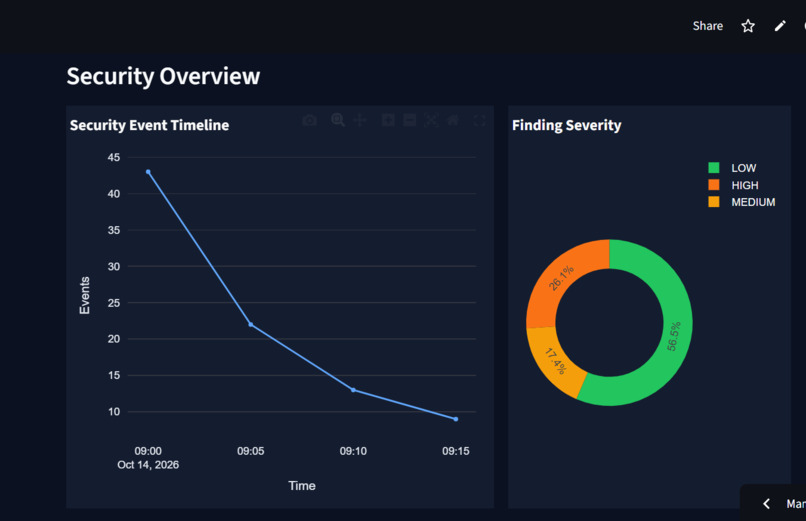Click the '15' y-axis tick label
The image size is (806, 521).
(x=114, y=375)
